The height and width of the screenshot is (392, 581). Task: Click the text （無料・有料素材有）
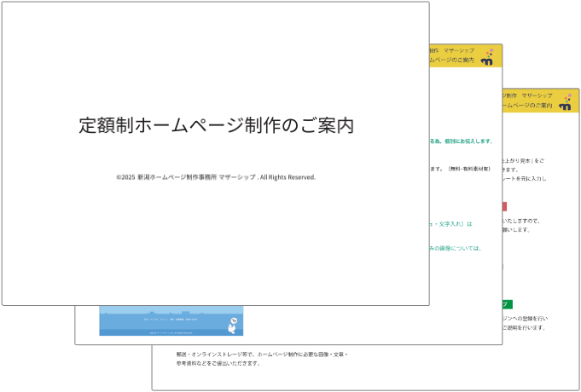click(468, 169)
